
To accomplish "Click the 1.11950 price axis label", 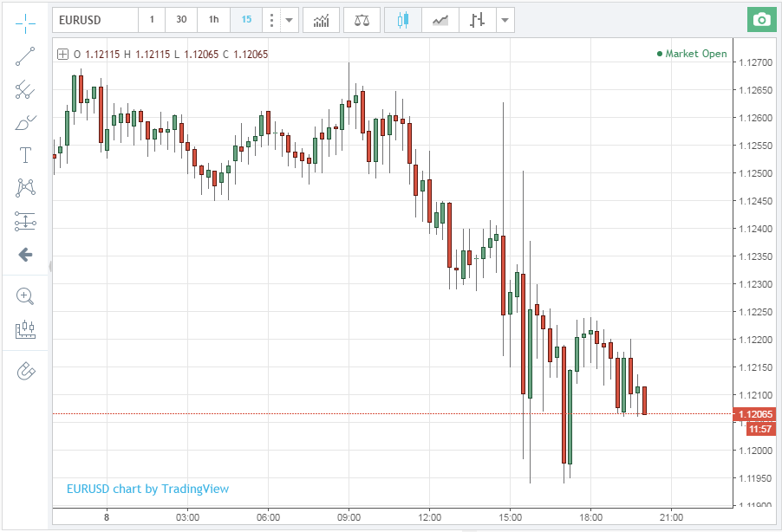I will tap(756, 478).
